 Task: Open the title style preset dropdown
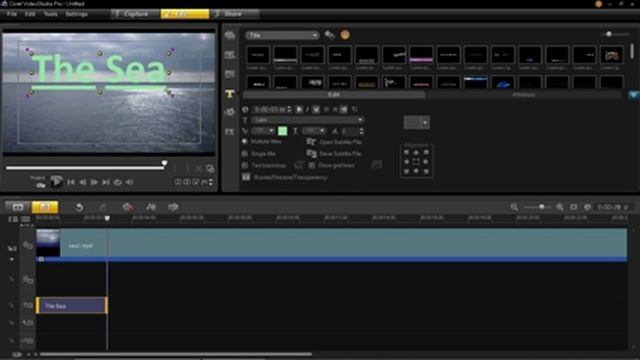coord(416,122)
